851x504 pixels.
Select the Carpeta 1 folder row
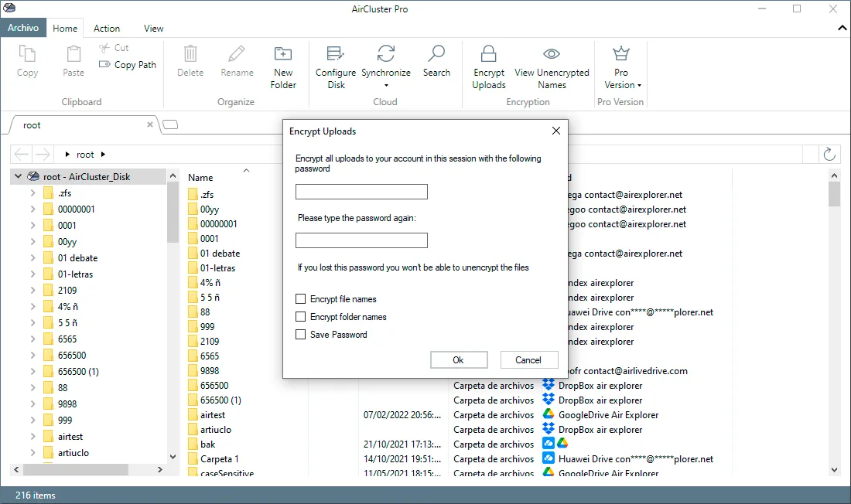pos(219,459)
